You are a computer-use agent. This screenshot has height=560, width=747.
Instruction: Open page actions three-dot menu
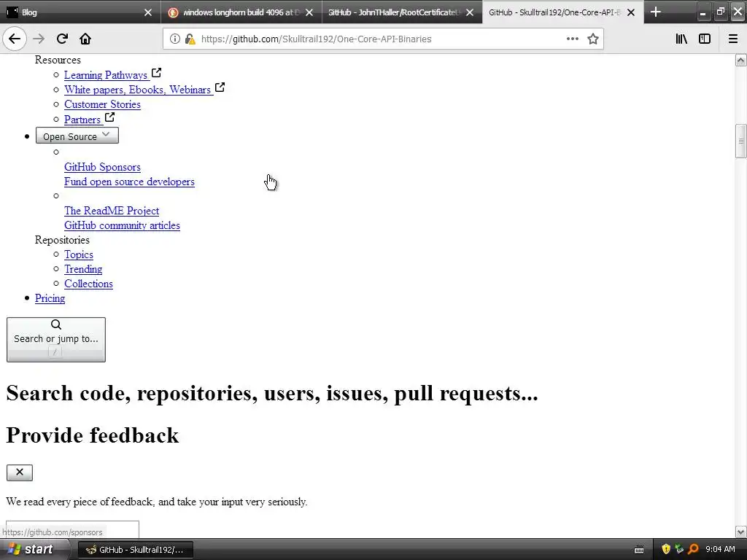(573, 39)
